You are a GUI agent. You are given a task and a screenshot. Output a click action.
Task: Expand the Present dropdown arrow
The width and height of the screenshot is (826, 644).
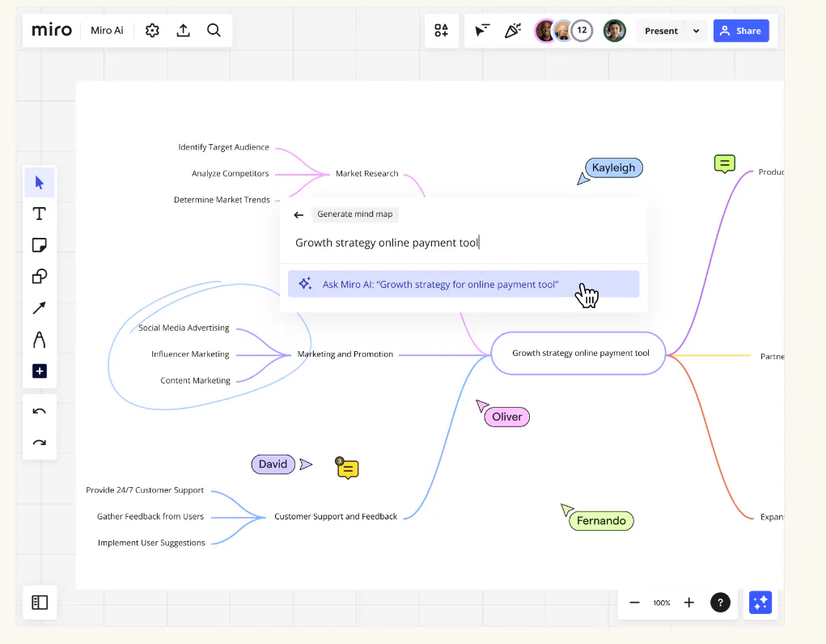pos(696,31)
